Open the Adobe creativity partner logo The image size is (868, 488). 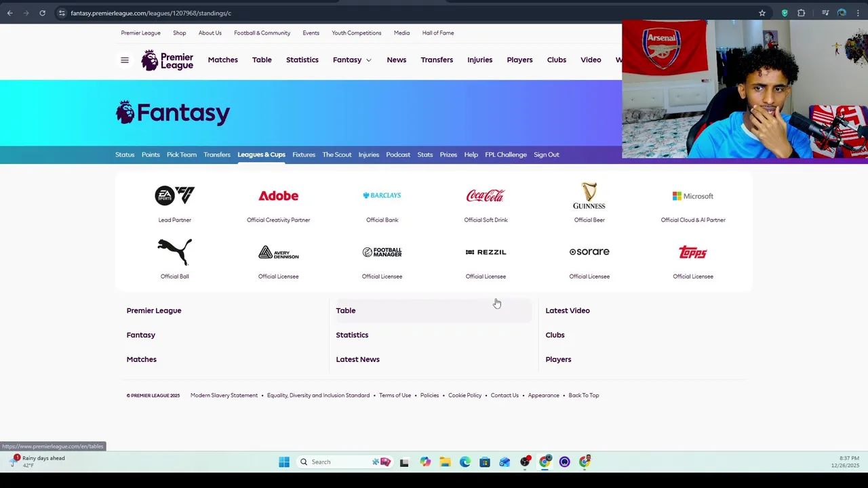click(278, 196)
